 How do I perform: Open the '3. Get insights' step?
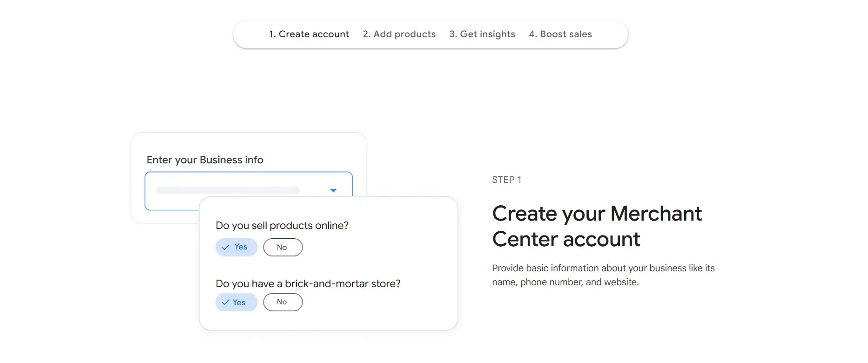482,34
